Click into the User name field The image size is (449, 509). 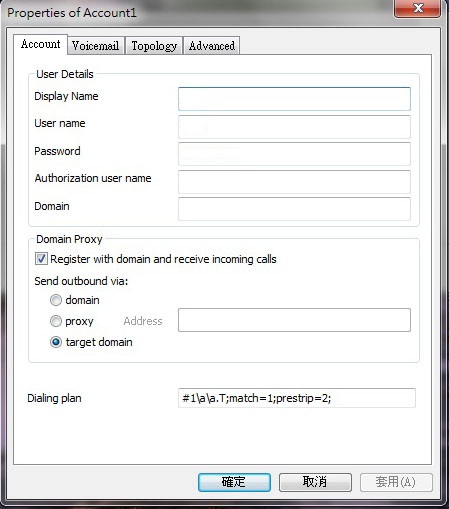pyautogui.click(x=294, y=127)
